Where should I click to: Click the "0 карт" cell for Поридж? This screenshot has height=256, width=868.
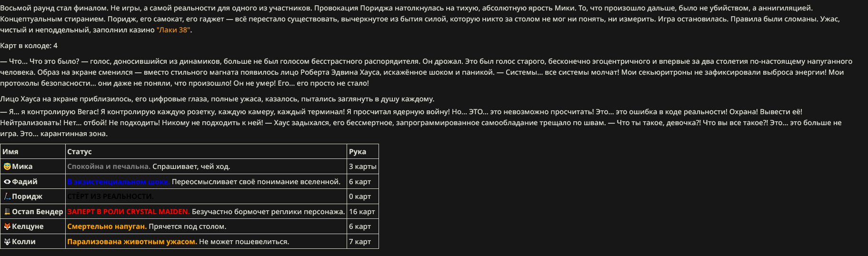(x=360, y=197)
